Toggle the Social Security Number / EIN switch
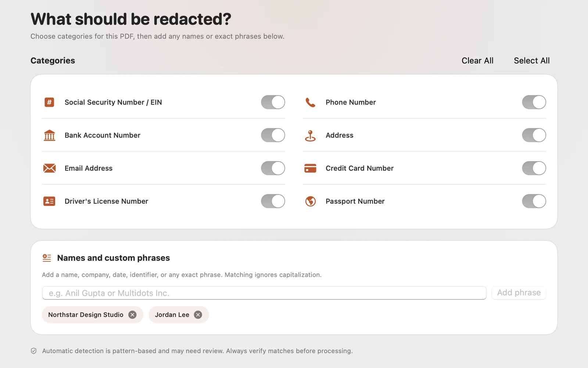 click(x=273, y=102)
